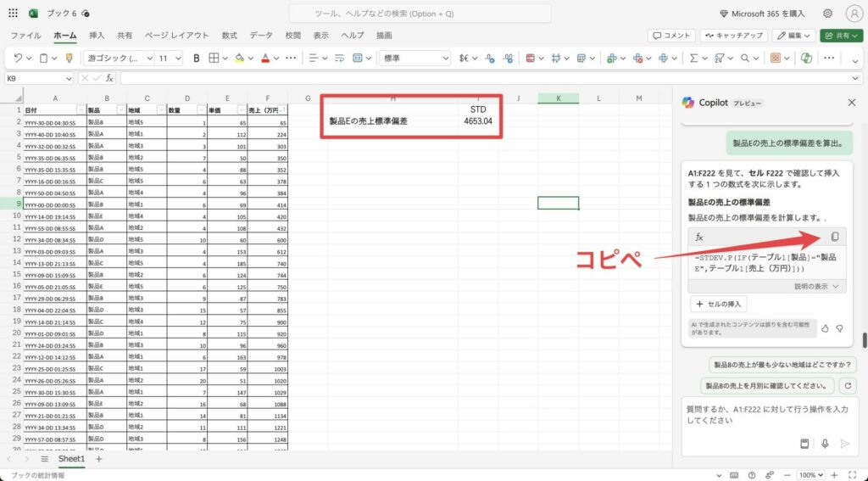
Task: Switch to the 表示 tab
Action: coord(321,36)
